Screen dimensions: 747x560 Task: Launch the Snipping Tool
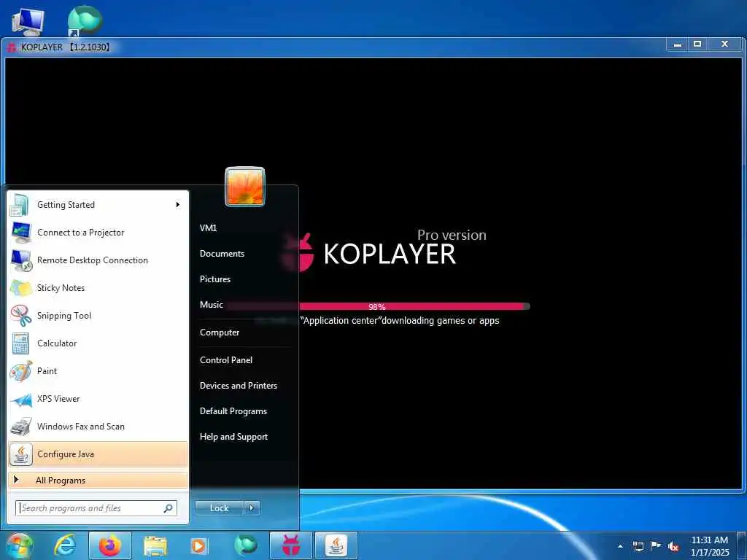pos(98,315)
